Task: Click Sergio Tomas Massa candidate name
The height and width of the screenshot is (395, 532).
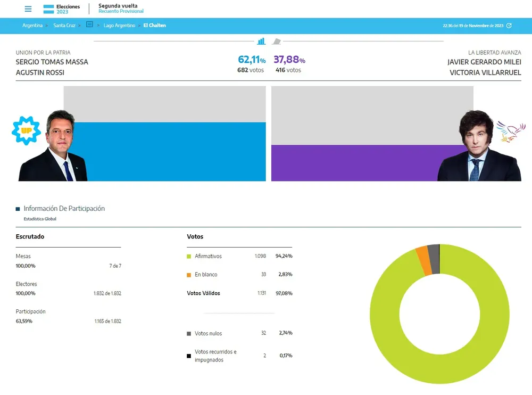Action: tap(51, 62)
